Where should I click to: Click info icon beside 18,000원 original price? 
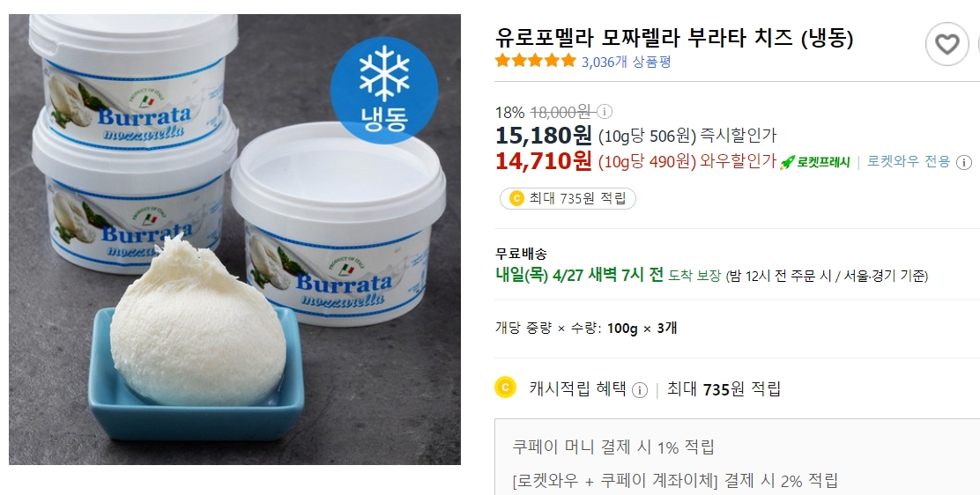tap(605, 112)
